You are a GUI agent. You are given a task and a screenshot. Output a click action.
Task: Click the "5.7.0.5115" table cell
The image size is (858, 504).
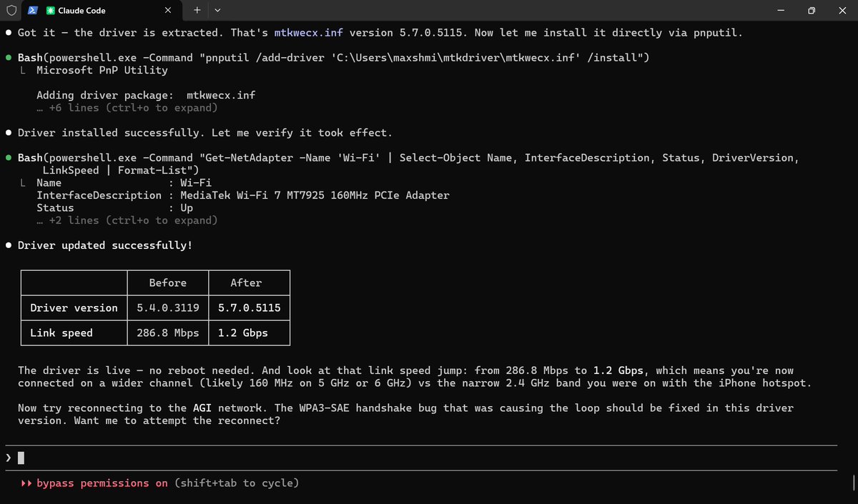coord(249,308)
